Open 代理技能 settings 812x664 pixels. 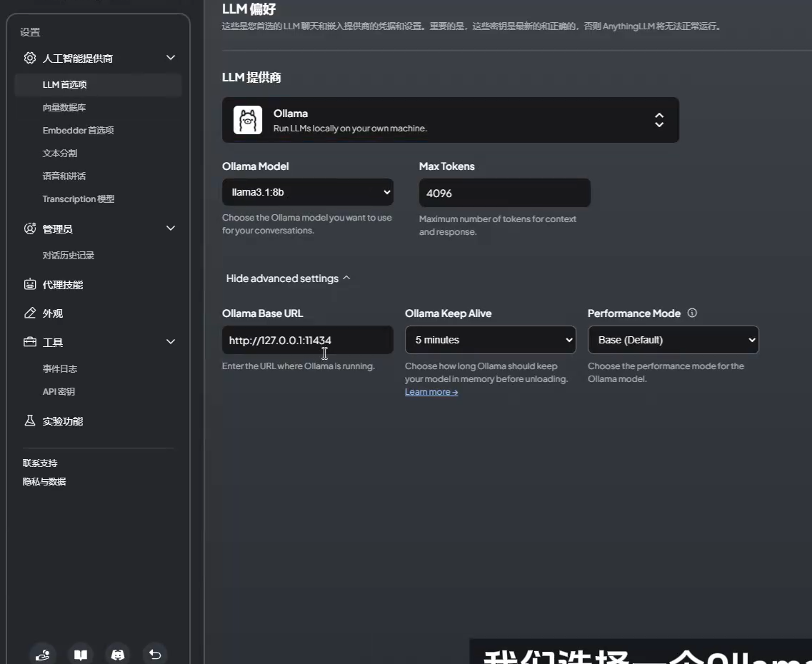point(63,285)
